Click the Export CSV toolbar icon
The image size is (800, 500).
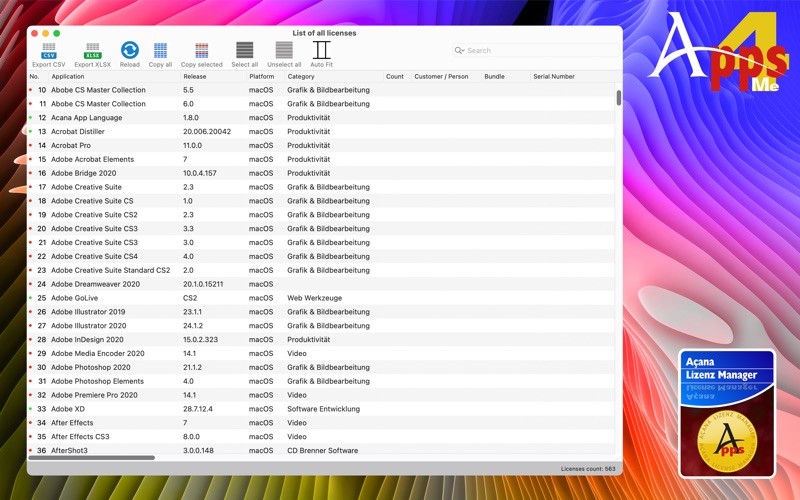49,51
